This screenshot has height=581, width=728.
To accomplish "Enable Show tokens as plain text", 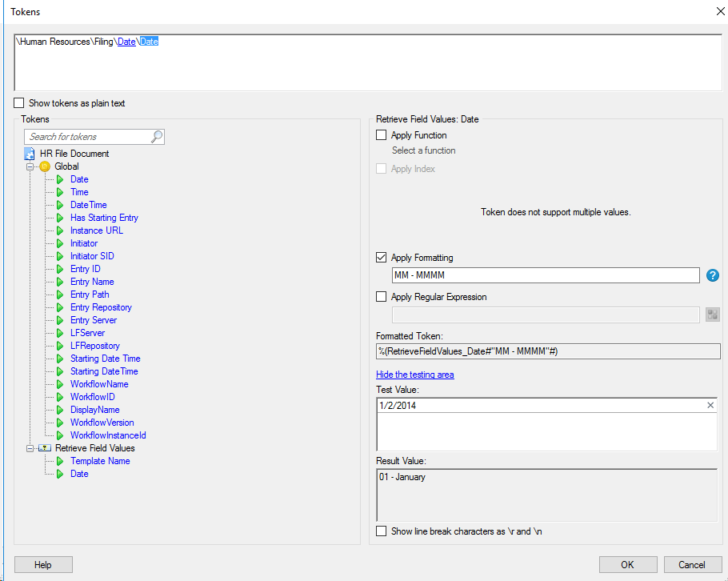I will tap(19, 103).
